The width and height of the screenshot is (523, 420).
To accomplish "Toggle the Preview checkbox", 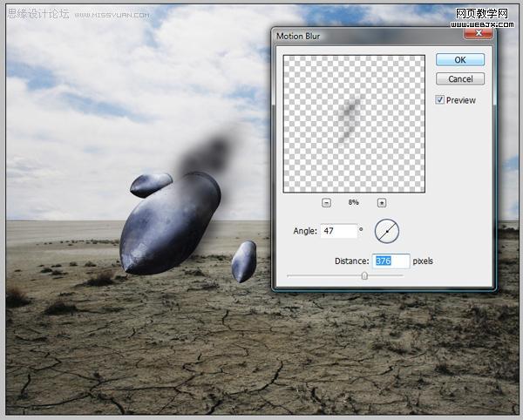I will click(439, 99).
